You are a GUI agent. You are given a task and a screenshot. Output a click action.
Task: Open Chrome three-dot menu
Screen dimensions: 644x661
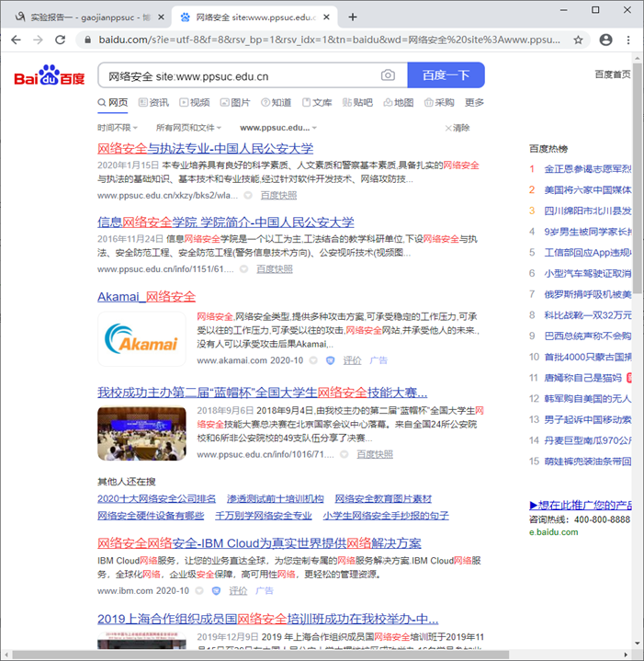628,40
